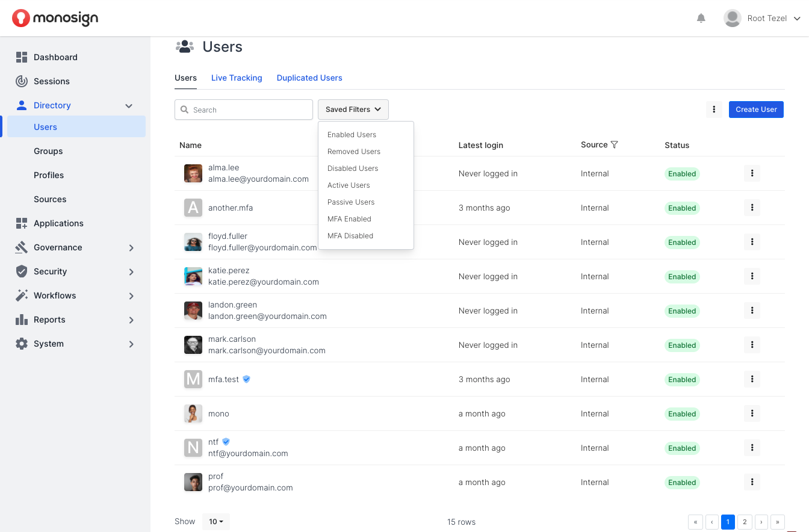This screenshot has height=532, width=809.
Task: Select the Disabled Users filter
Action: (x=353, y=169)
